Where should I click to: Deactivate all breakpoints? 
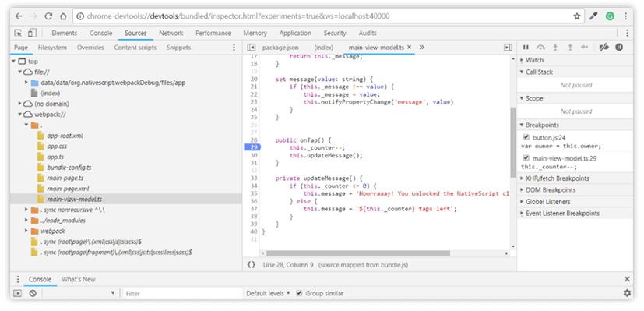[x=604, y=48]
